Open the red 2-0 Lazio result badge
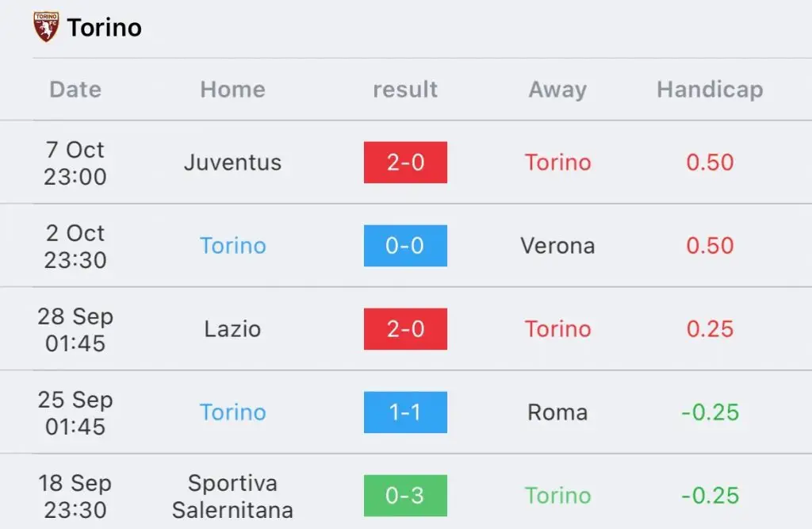 coord(405,329)
